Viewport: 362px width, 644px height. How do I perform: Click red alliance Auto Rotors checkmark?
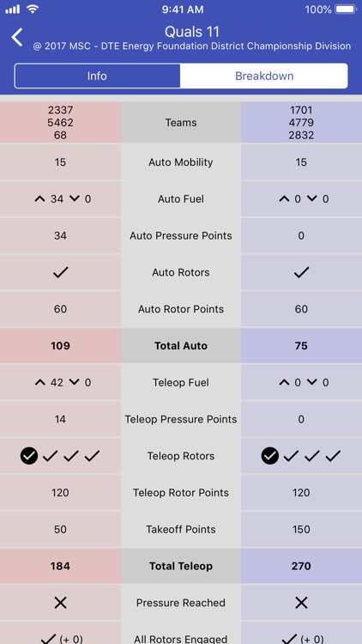[x=60, y=273]
